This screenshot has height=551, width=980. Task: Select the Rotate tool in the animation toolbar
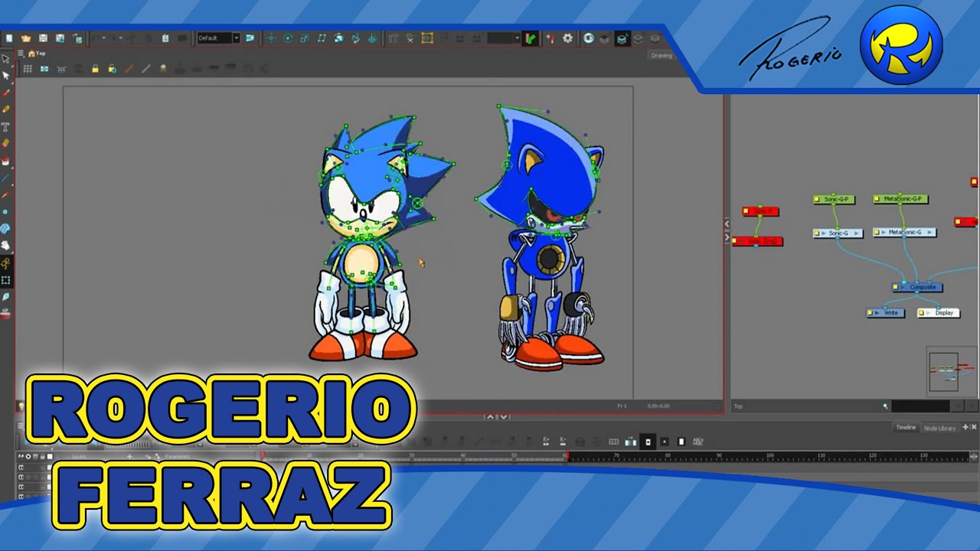click(288, 37)
